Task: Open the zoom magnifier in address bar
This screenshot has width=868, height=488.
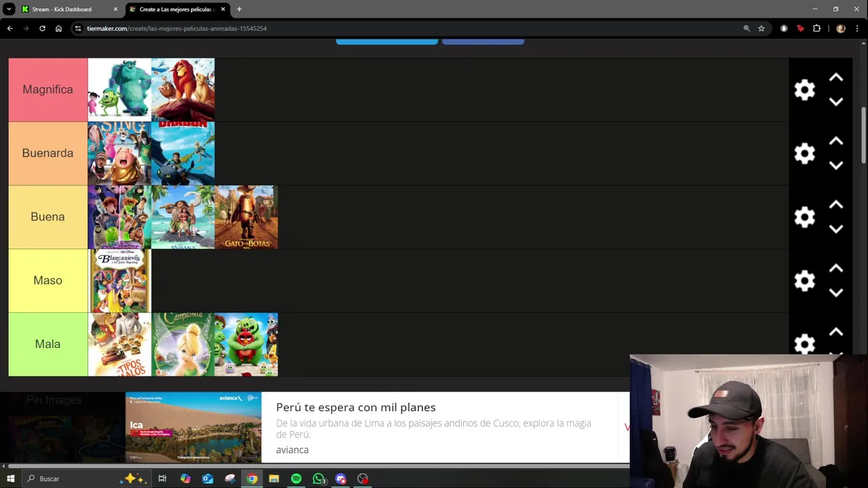Action: (747, 28)
